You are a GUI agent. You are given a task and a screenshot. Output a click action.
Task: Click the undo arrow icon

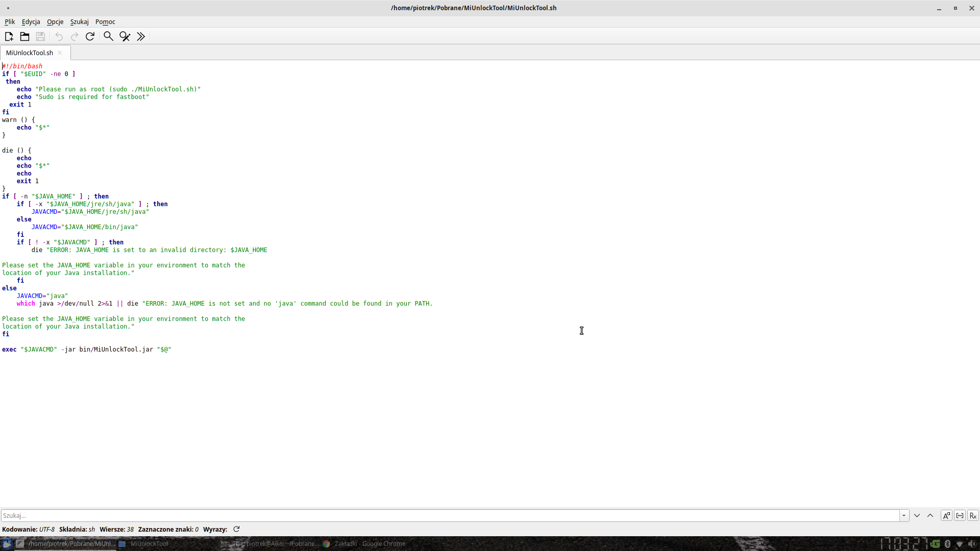59,36
